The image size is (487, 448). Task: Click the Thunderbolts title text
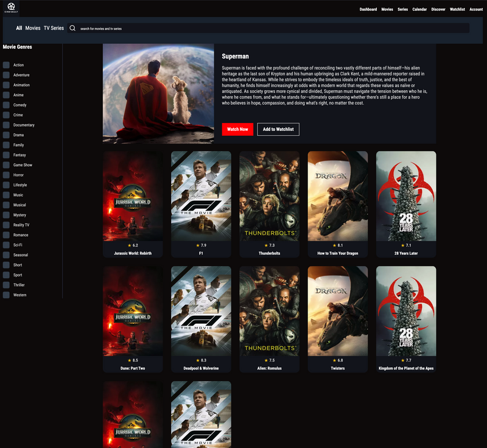click(x=270, y=253)
